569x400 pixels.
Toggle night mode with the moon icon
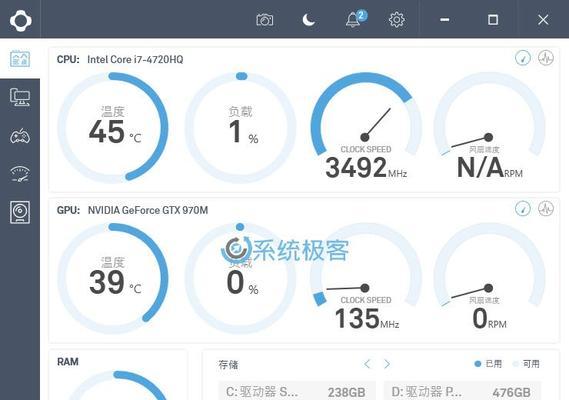click(309, 20)
